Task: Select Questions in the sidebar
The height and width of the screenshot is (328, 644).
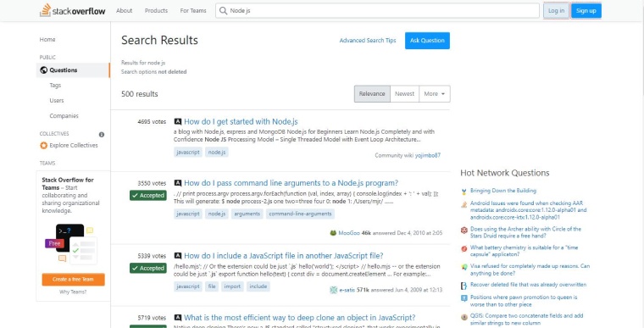Action: coord(73,70)
